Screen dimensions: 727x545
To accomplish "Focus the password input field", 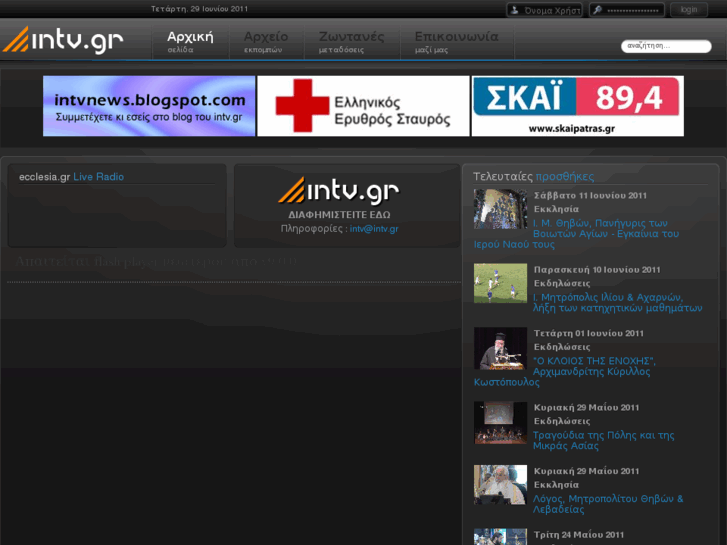I will pos(627,10).
